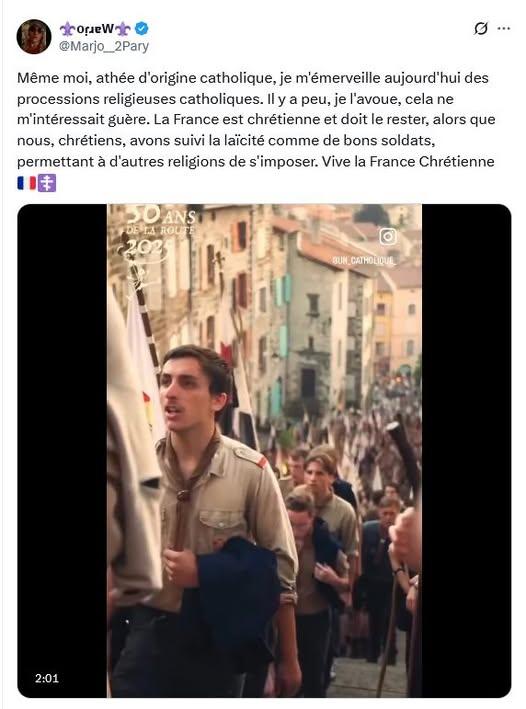The image size is (526, 709).
Task: Click the 30 ans de la route logo
Action: (156, 235)
